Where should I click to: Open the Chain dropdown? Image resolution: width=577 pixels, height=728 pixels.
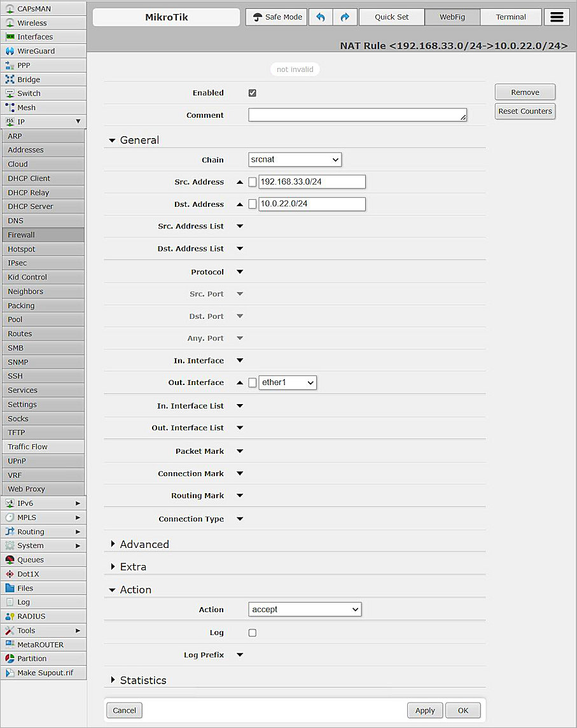pyautogui.click(x=295, y=160)
